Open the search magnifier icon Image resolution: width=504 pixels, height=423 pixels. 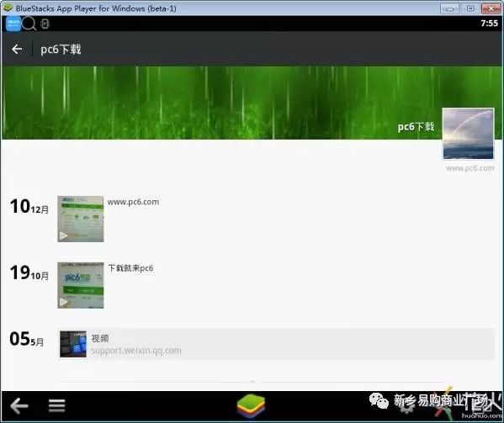[29, 24]
